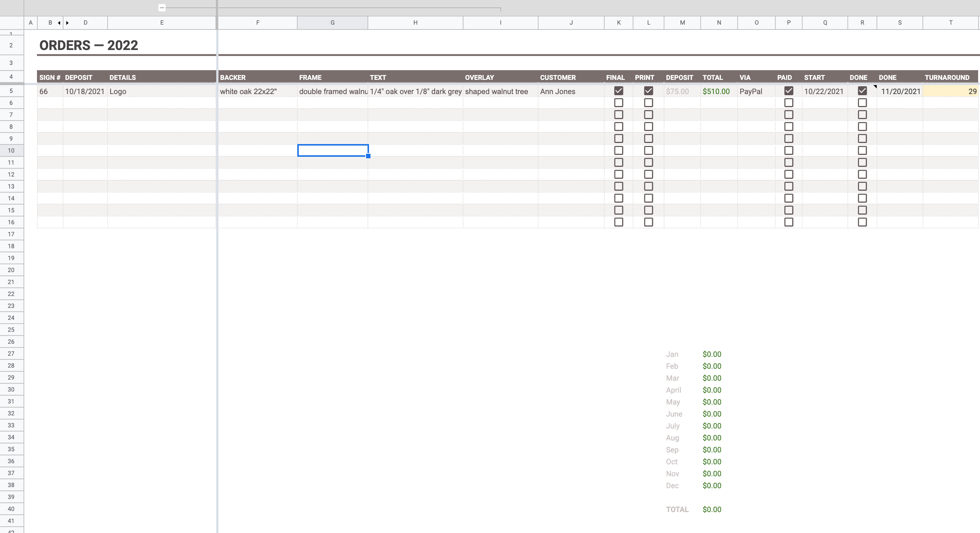Check the FINAL checkbox in row 6

click(x=618, y=103)
